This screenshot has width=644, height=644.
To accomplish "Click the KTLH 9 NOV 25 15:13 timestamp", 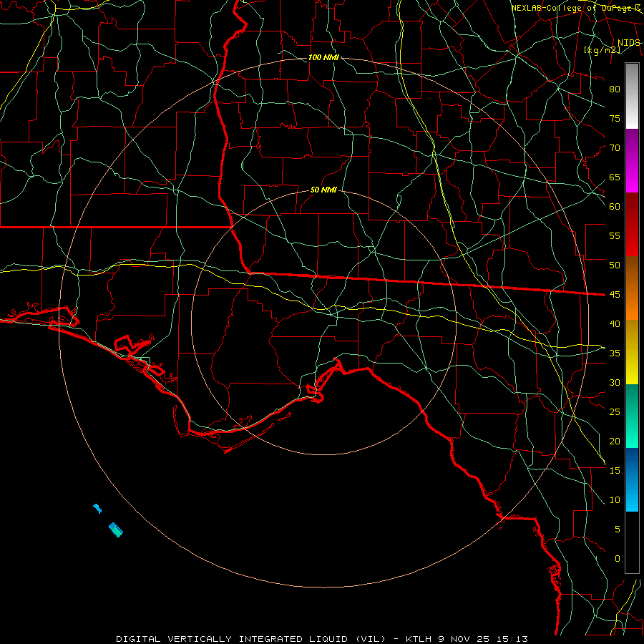I will [x=467, y=639].
